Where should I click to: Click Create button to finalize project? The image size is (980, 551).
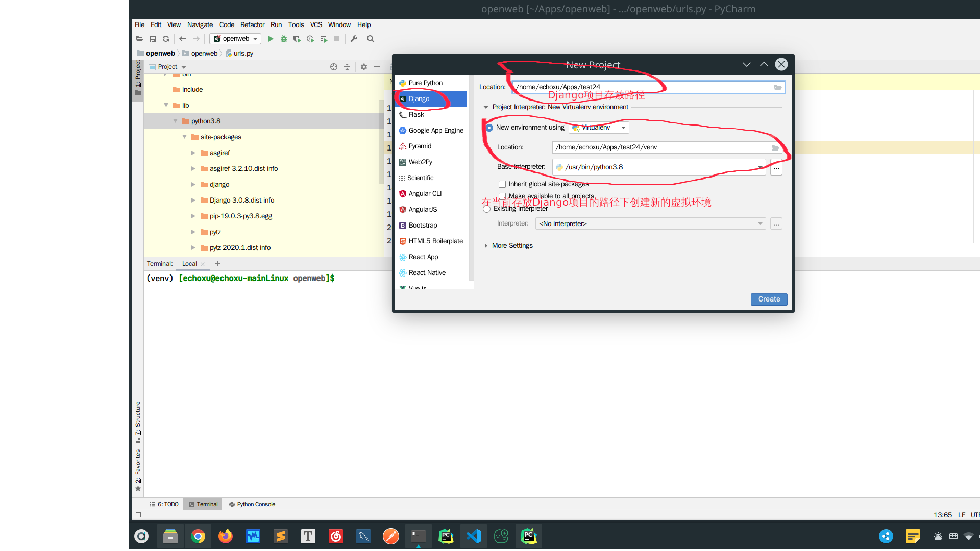(768, 298)
